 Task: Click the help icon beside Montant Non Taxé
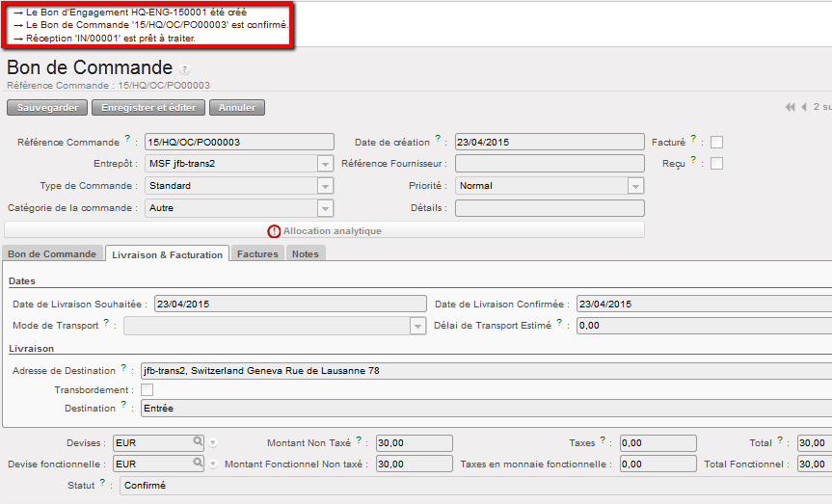[x=359, y=440]
